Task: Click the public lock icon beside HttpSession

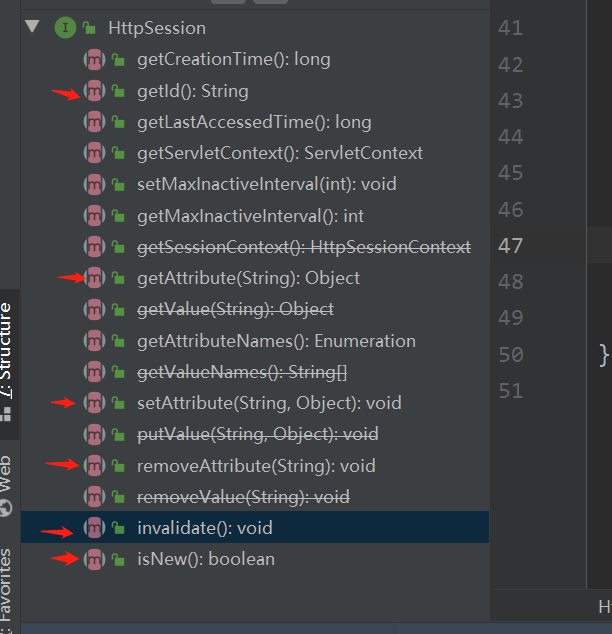Action: point(89,28)
